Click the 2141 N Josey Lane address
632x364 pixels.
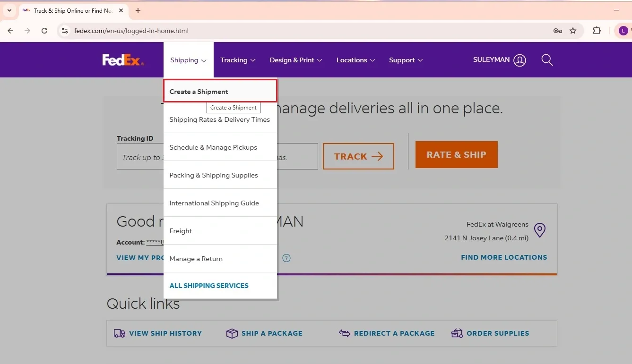coord(486,238)
